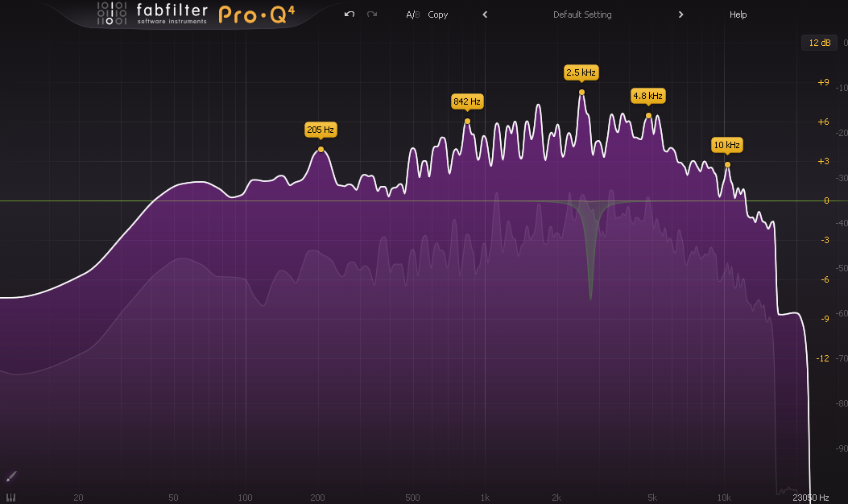The image size is (848, 504).
Task: Open the Default Setting preset menu
Action: tap(582, 14)
